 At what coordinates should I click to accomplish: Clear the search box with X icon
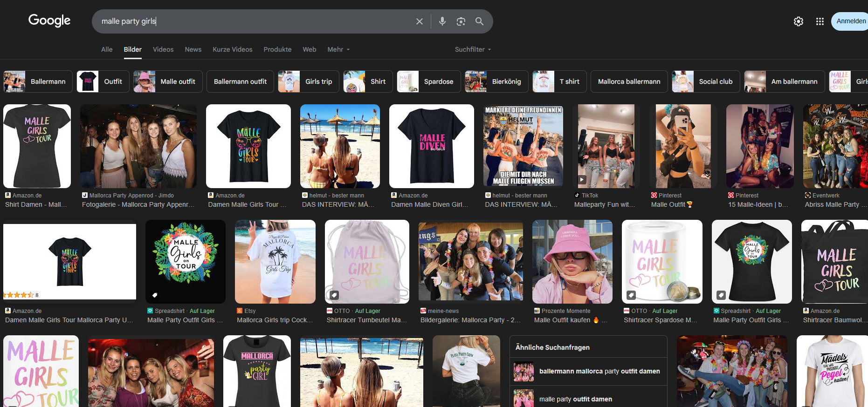(x=420, y=21)
